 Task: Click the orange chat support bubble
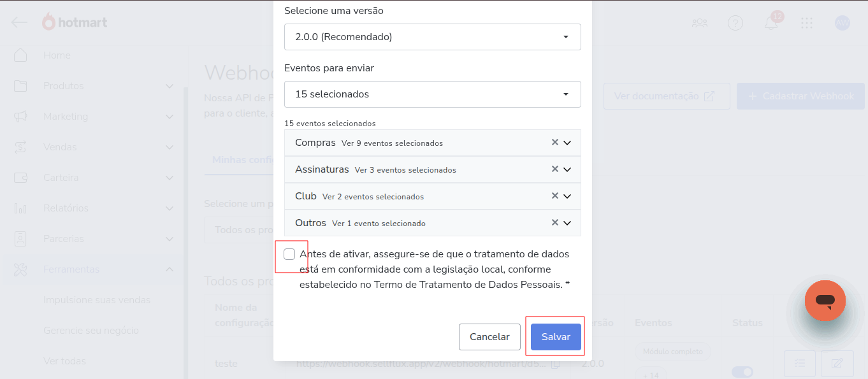[825, 300]
